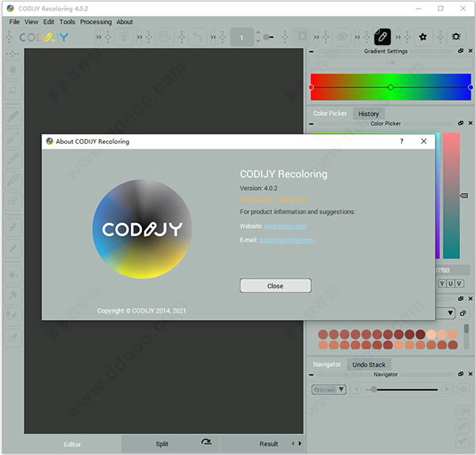
Task: Close the Gradient Settings panel
Action: 470,51
